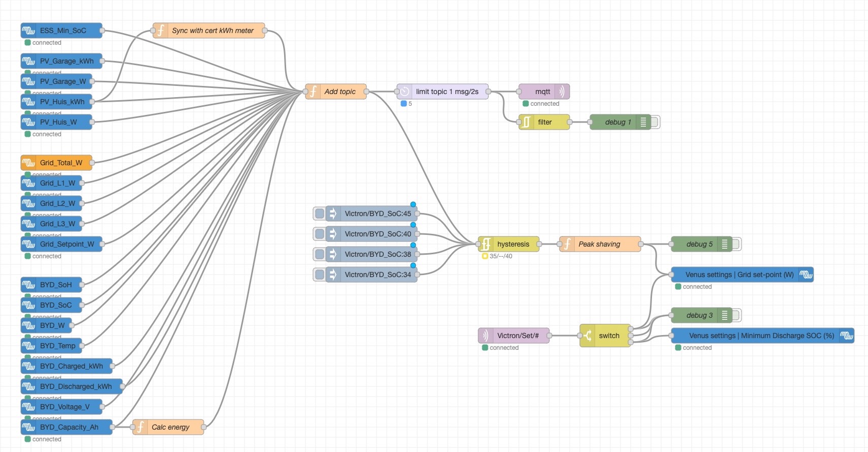
Task: Trigger the Victron/BYD_SoC:34 inject button
Action: tap(319, 275)
